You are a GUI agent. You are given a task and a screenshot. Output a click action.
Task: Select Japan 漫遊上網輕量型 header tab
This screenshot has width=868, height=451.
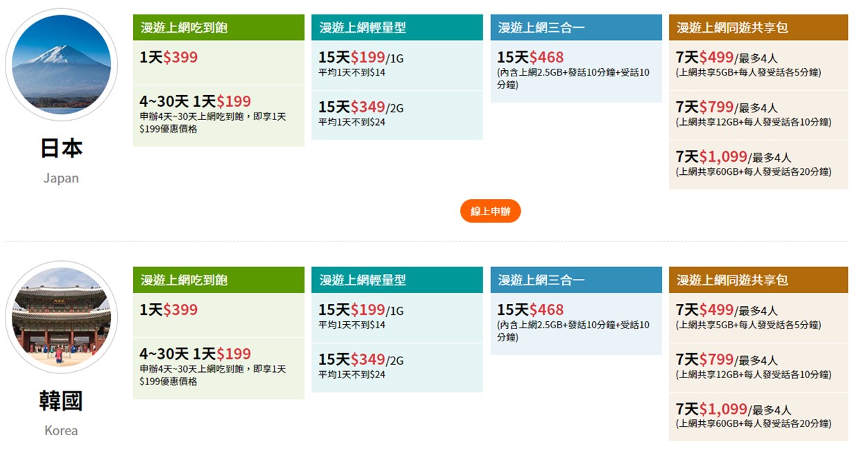397,28
